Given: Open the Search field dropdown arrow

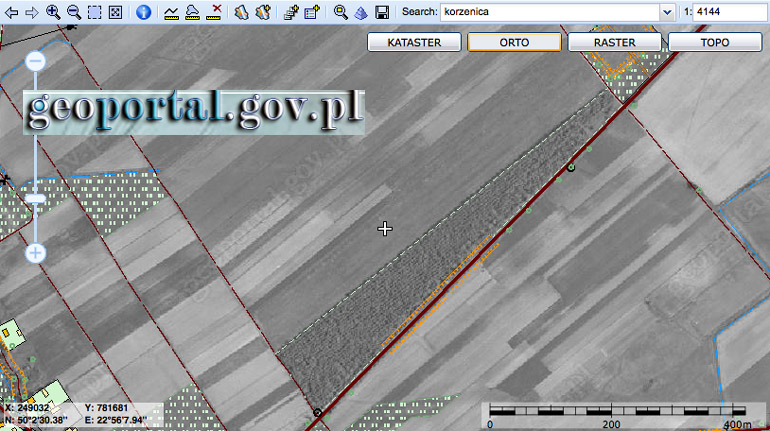Looking at the screenshot, I should click(x=667, y=12).
